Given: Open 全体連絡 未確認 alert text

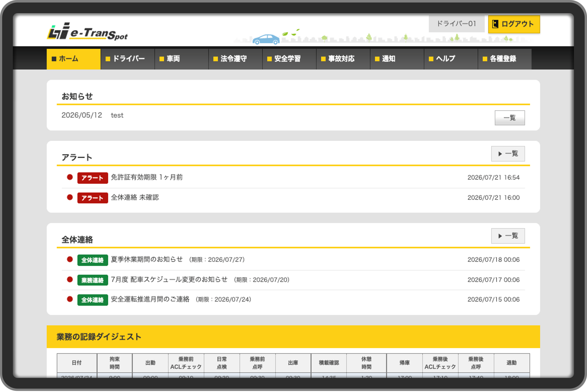Looking at the screenshot, I should 135,197.
